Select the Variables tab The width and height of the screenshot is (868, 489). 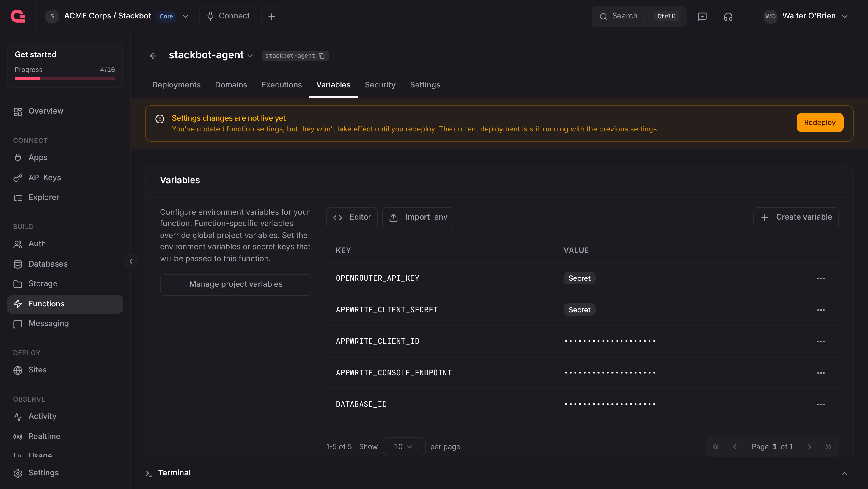point(333,85)
